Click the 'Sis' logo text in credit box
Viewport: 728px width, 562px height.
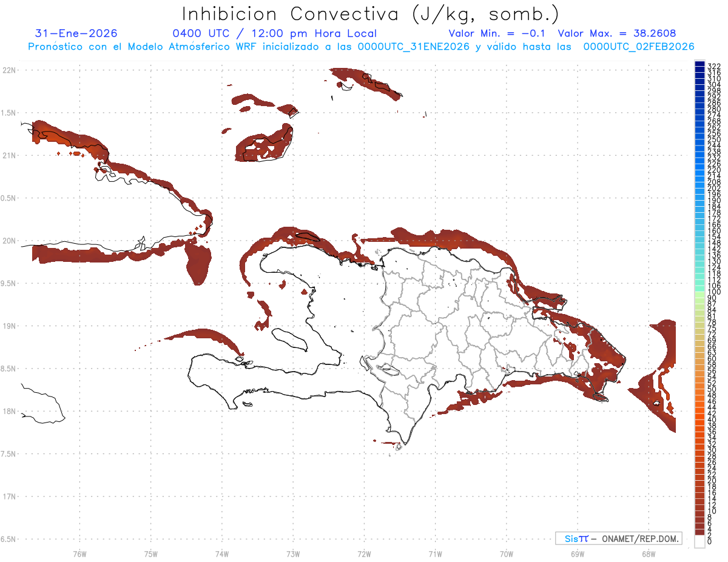[x=571, y=538]
